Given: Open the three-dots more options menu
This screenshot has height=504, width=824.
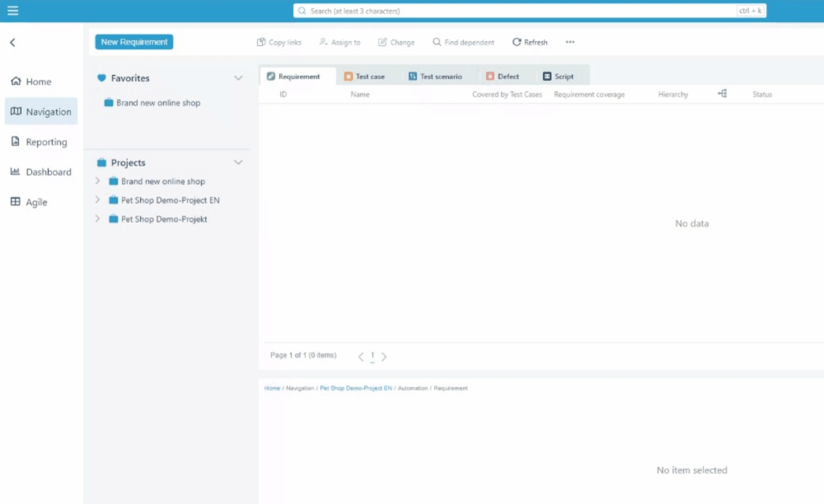Looking at the screenshot, I should 570,42.
